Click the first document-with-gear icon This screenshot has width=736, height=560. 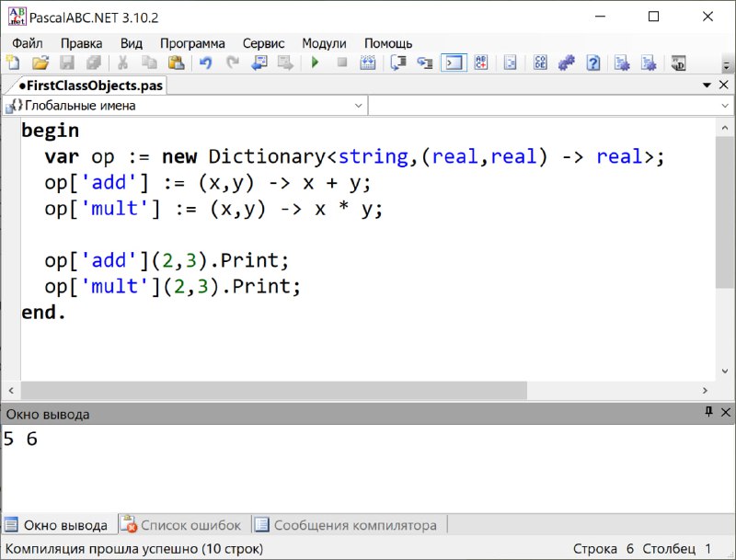[x=622, y=63]
